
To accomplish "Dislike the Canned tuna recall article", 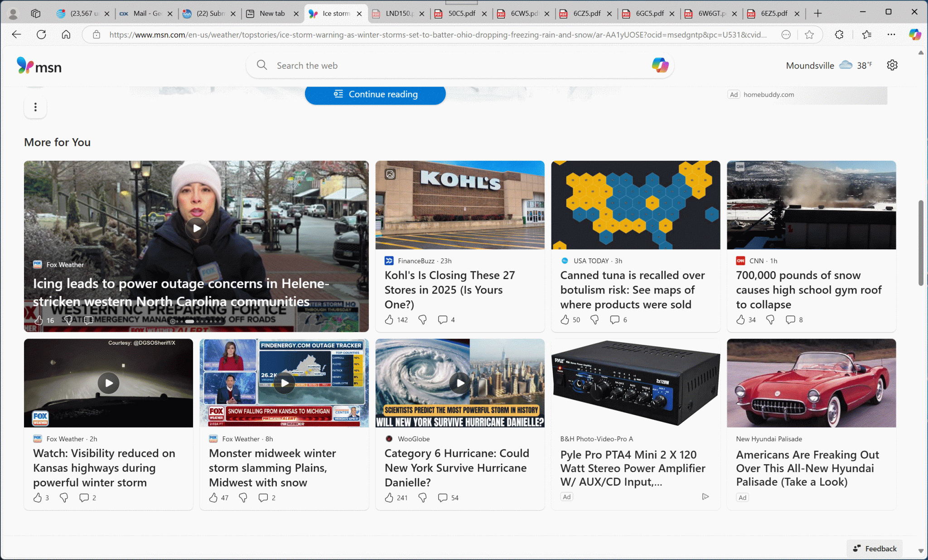I will [594, 320].
